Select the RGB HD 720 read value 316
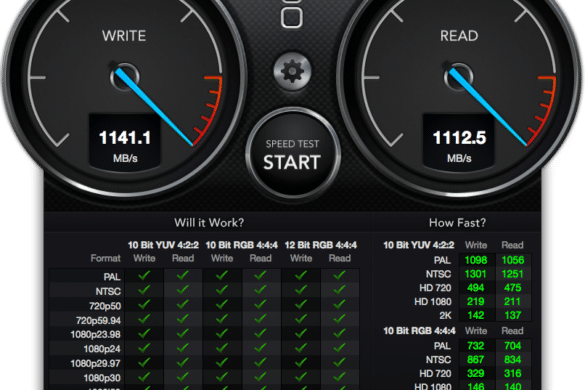Viewport: 585px width, 390px height. (x=513, y=374)
